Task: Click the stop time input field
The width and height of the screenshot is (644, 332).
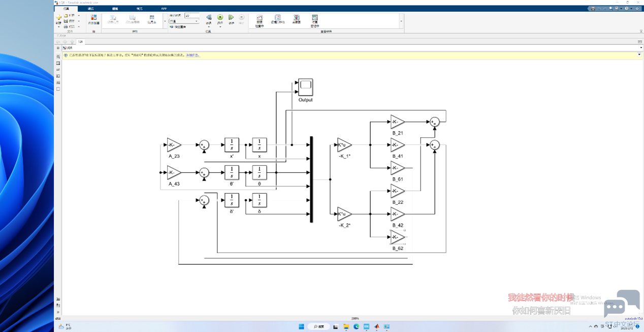Action: click(192, 16)
